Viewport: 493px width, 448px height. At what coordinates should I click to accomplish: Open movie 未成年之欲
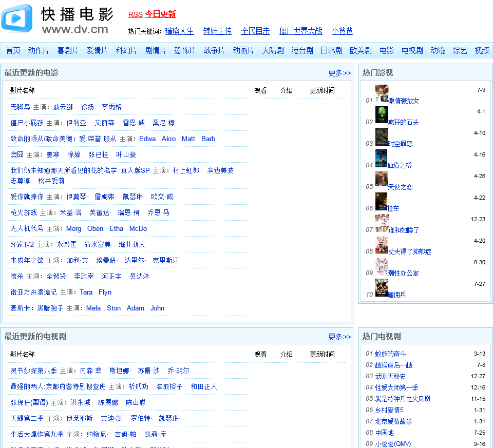coord(27,261)
